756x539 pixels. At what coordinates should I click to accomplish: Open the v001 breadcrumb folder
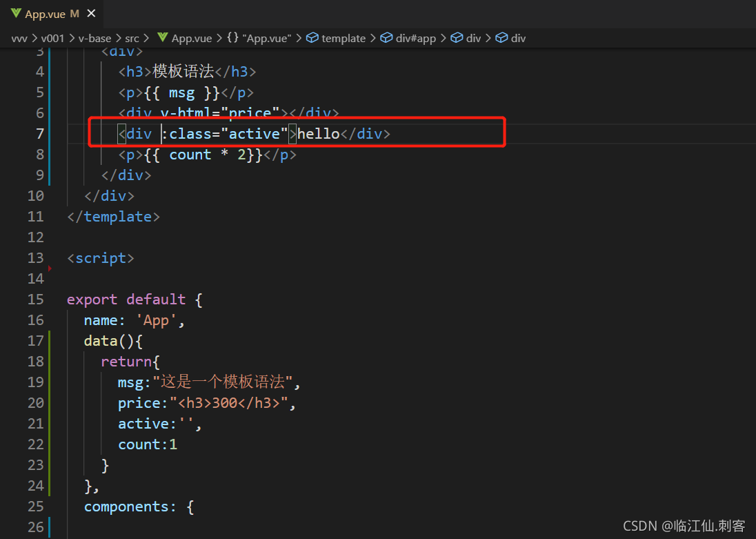(52, 38)
